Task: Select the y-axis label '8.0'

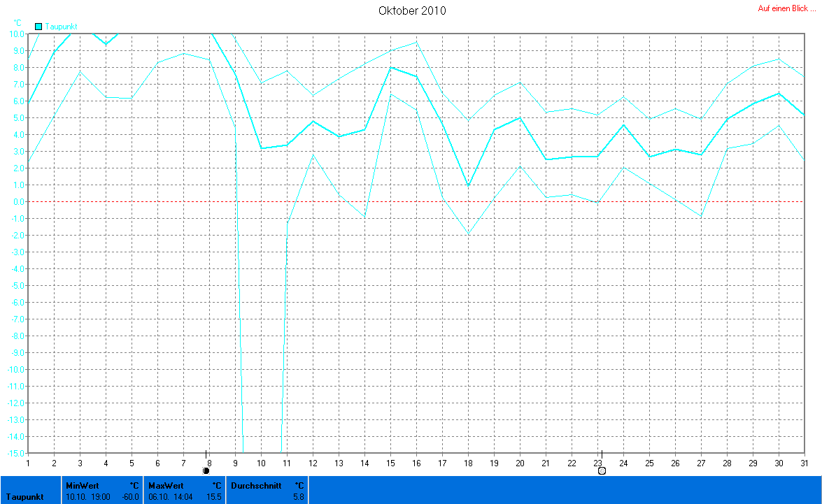Action: [x=19, y=68]
